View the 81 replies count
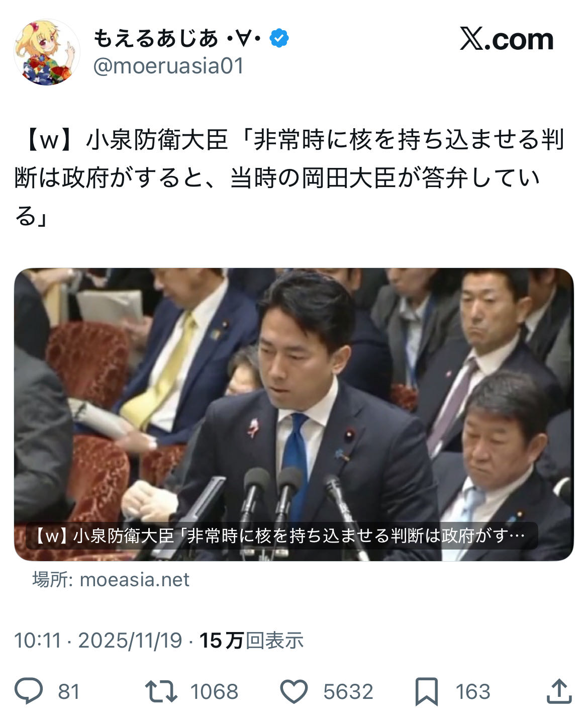 [69, 692]
